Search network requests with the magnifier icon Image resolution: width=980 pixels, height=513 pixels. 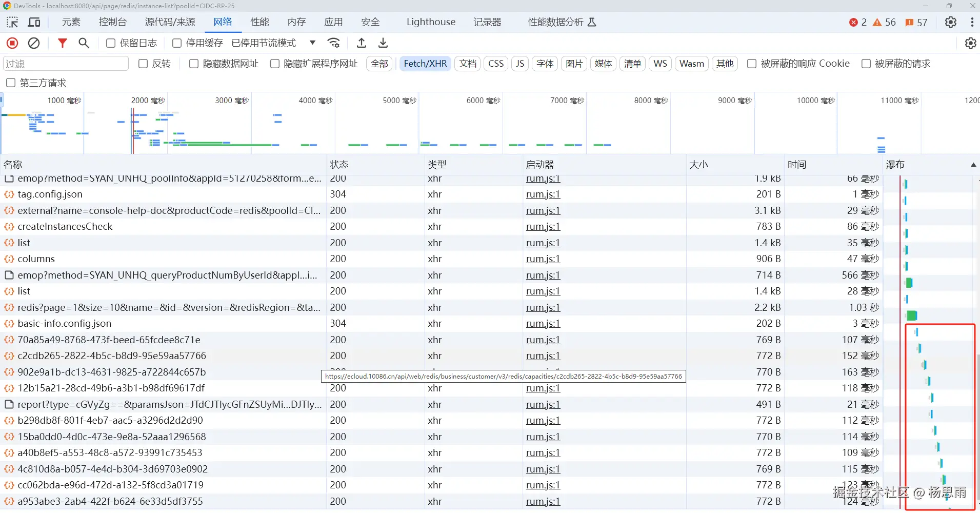84,43
